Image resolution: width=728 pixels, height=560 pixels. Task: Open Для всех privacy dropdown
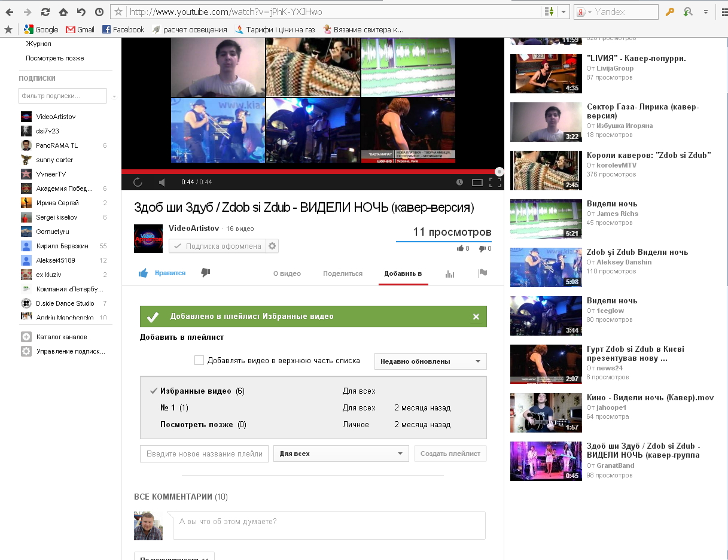(341, 454)
